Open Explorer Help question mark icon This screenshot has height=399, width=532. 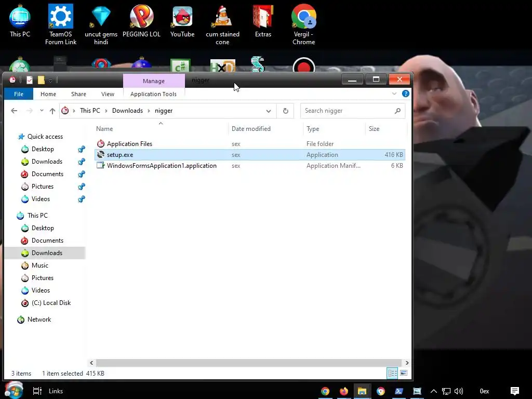(x=405, y=94)
